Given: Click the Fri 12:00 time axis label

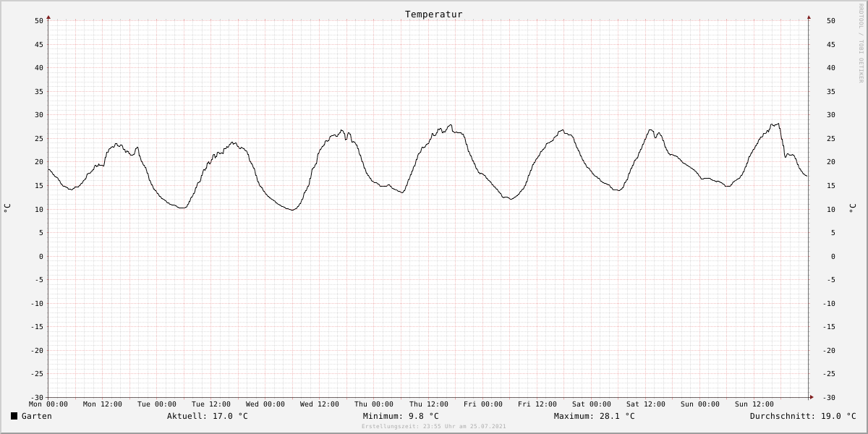Looking at the screenshot, I should 537,404.
